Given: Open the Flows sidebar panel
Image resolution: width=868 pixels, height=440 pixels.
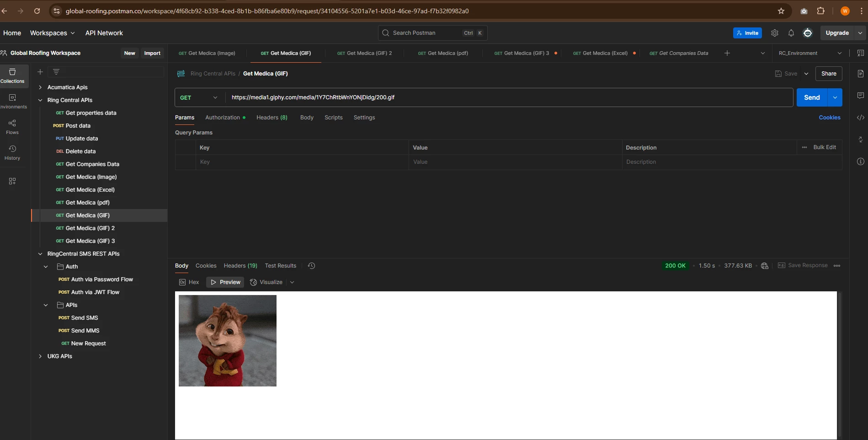Looking at the screenshot, I should (12, 127).
